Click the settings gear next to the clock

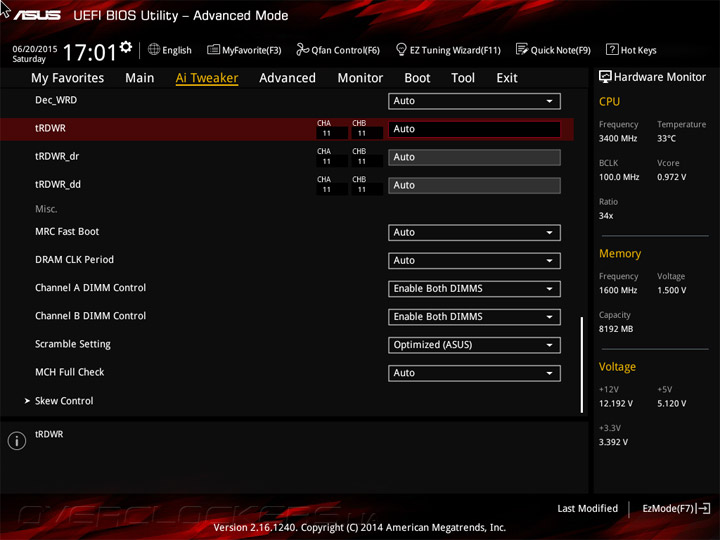(126, 47)
